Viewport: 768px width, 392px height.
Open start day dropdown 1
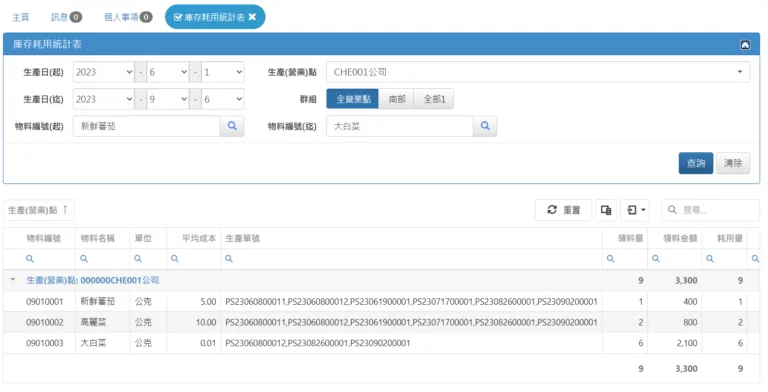223,72
